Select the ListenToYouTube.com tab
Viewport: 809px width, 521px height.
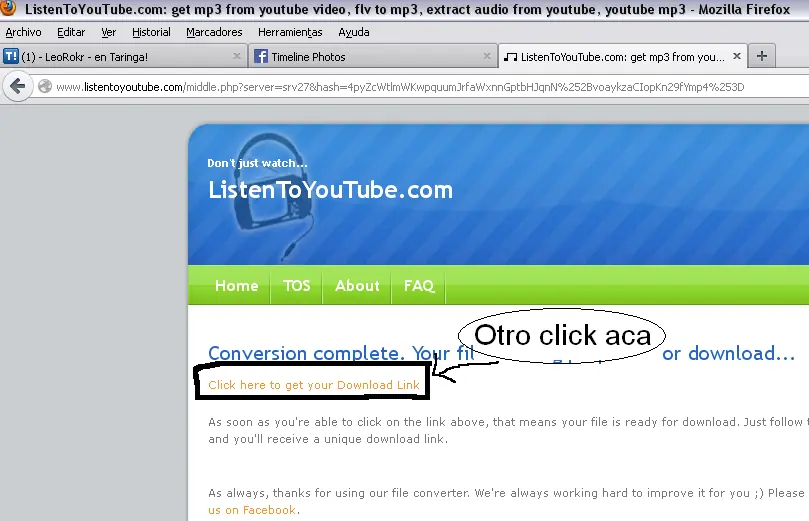622,56
